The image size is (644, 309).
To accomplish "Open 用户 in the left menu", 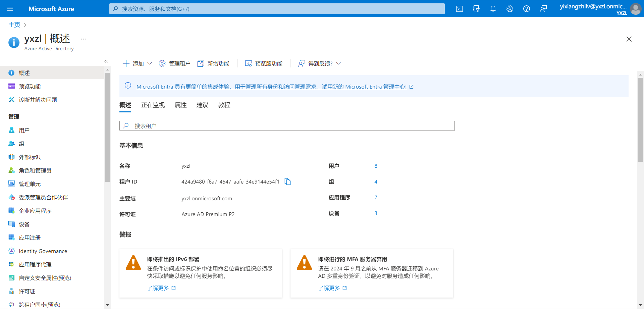I will coord(24,130).
